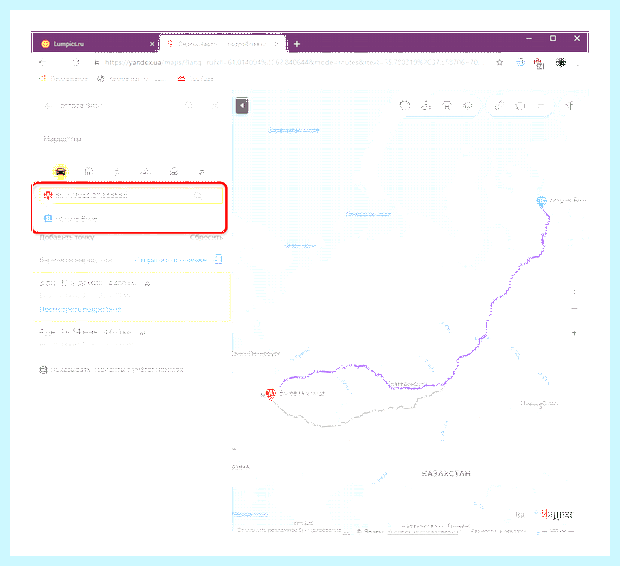This screenshot has width=620, height=566.
Task: Click 'Добавить точку' to add waypoint
Action: (67, 237)
